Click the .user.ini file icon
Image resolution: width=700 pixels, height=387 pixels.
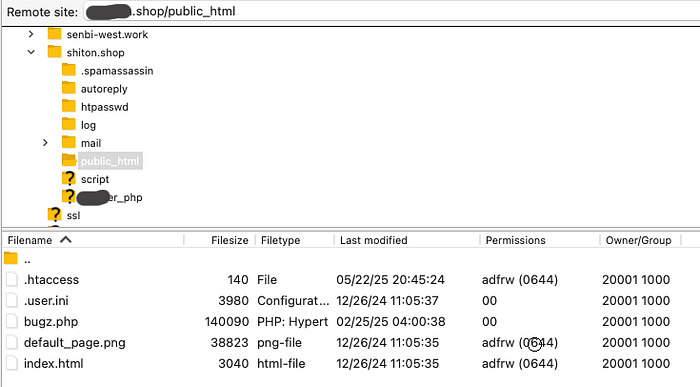pyautogui.click(x=12, y=300)
